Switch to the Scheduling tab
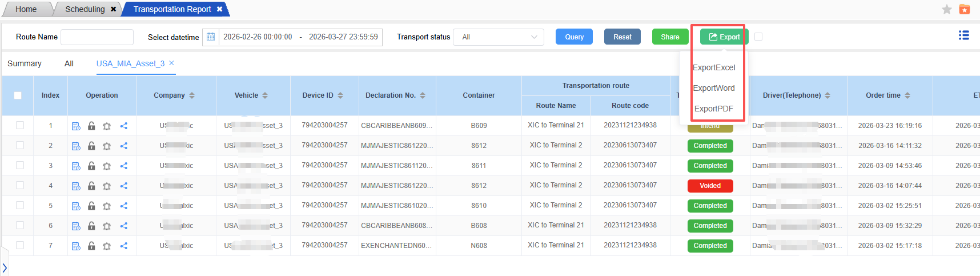 click(85, 9)
